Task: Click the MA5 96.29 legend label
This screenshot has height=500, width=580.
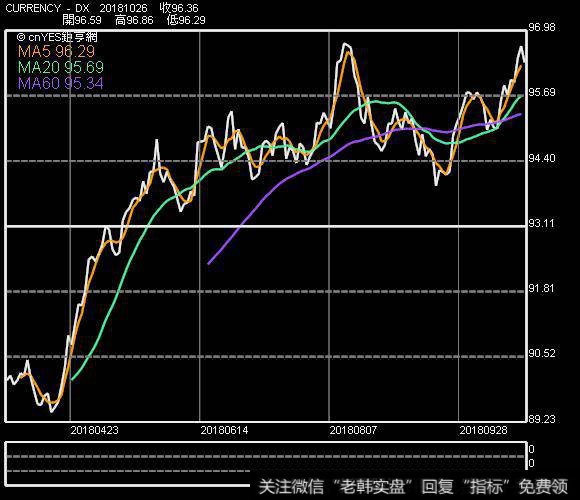Action: tap(57, 51)
